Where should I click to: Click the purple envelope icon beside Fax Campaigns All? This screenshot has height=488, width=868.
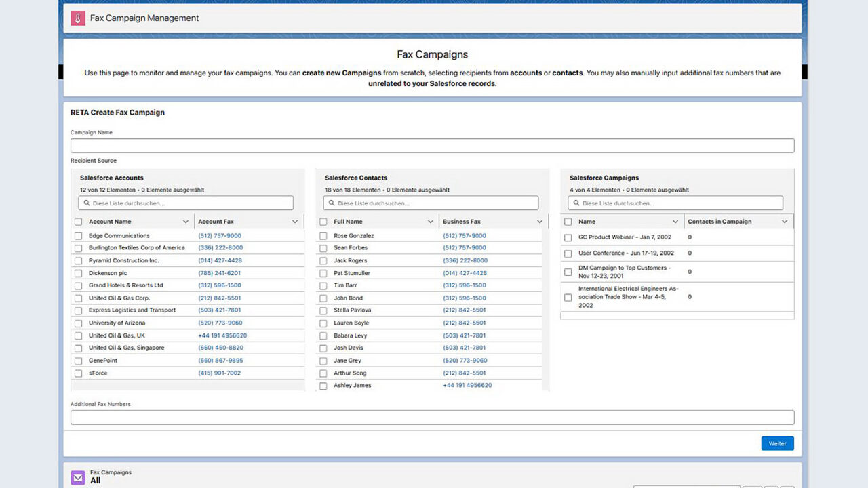point(77,476)
